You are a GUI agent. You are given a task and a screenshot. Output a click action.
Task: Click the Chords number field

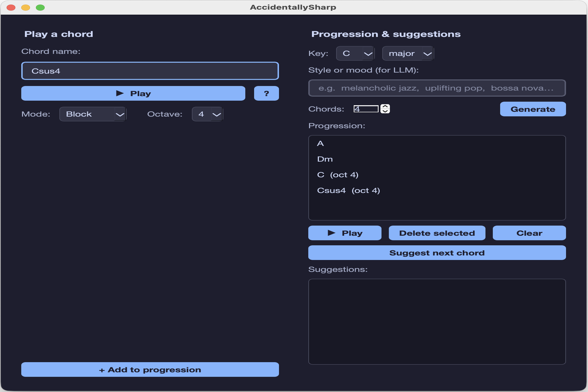tap(366, 109)
